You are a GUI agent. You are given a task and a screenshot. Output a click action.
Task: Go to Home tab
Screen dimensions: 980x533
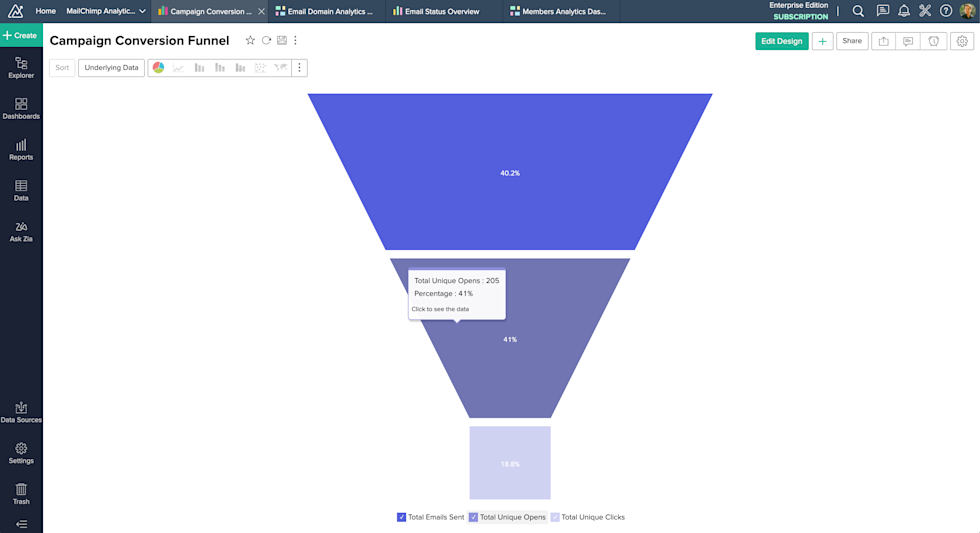click(46, 11)
